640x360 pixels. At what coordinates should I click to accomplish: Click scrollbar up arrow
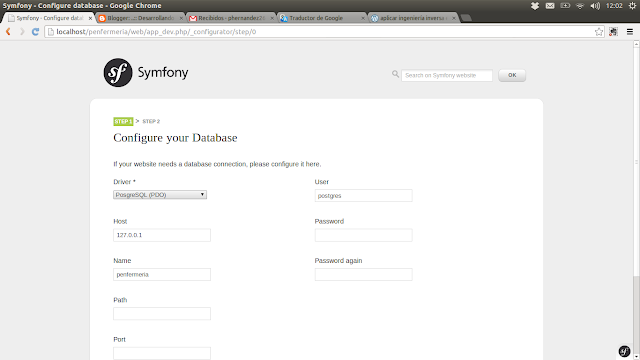636,44
